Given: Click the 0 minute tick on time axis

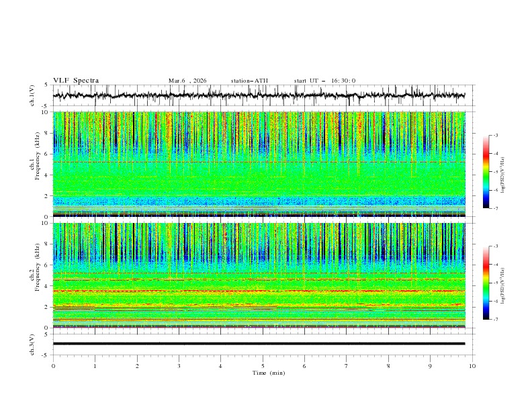Looking at the screenshot, I should (x=53, y=366).
